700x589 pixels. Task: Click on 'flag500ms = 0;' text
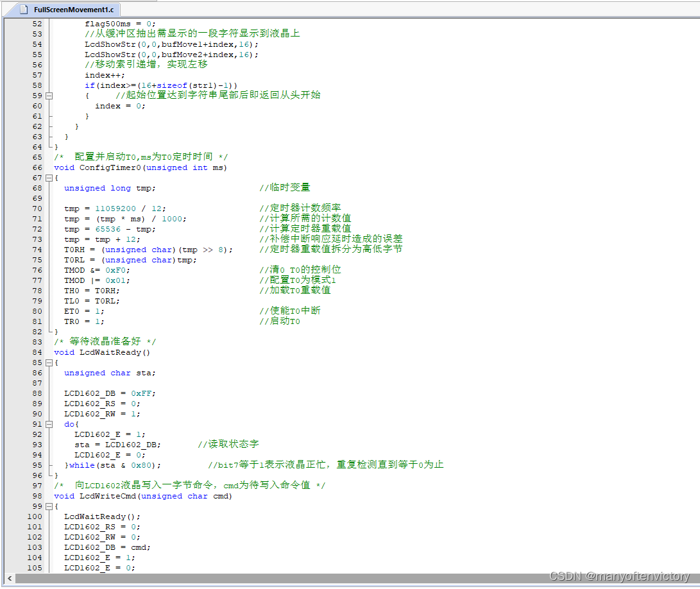120,24
